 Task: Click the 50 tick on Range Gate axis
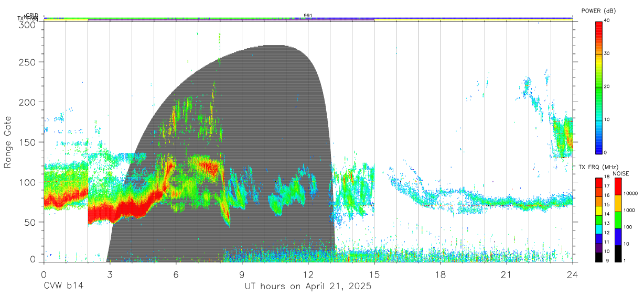point(30,222)
